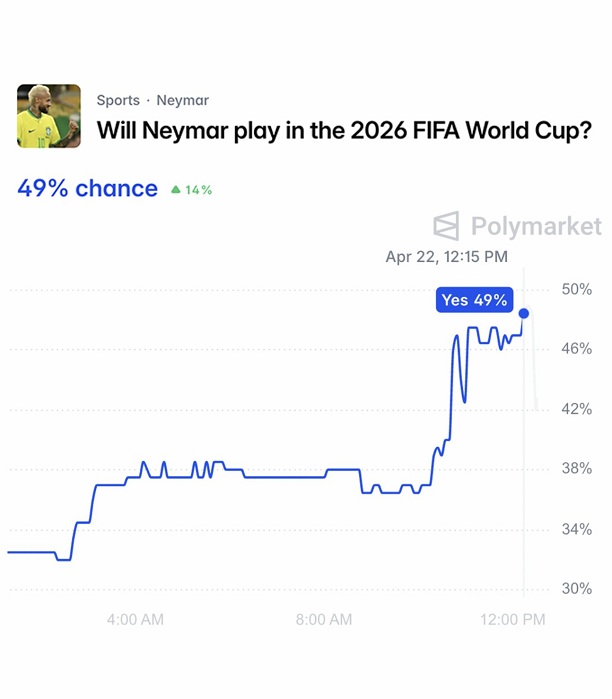
Task: Click the 4:00 AM time axis label
Action: [135, 620]
